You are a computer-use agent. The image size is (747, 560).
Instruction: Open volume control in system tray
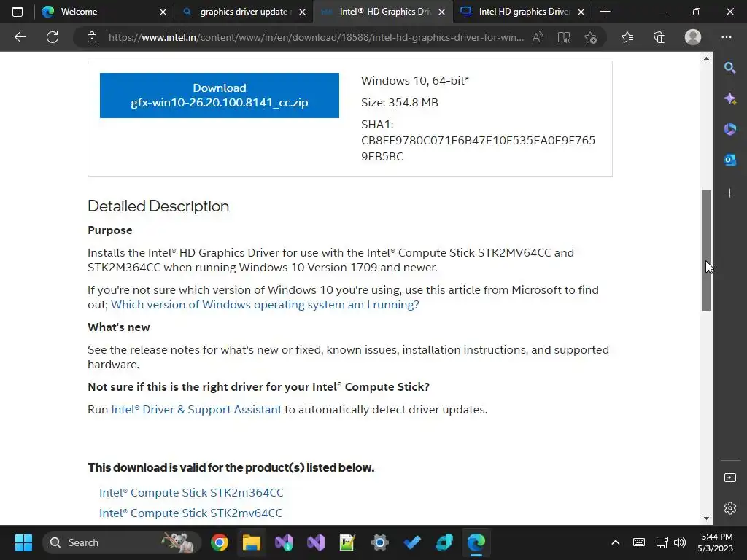680,542
